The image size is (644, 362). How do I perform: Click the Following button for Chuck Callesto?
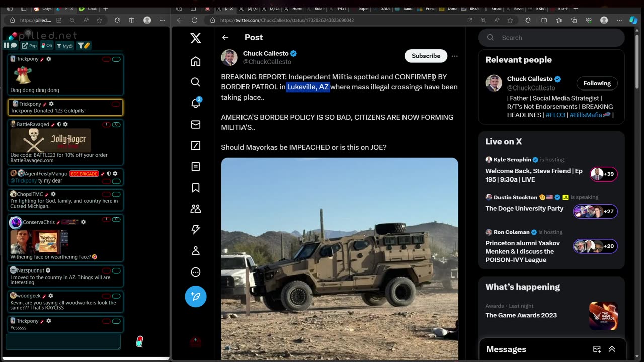click(x=597, y=83)
